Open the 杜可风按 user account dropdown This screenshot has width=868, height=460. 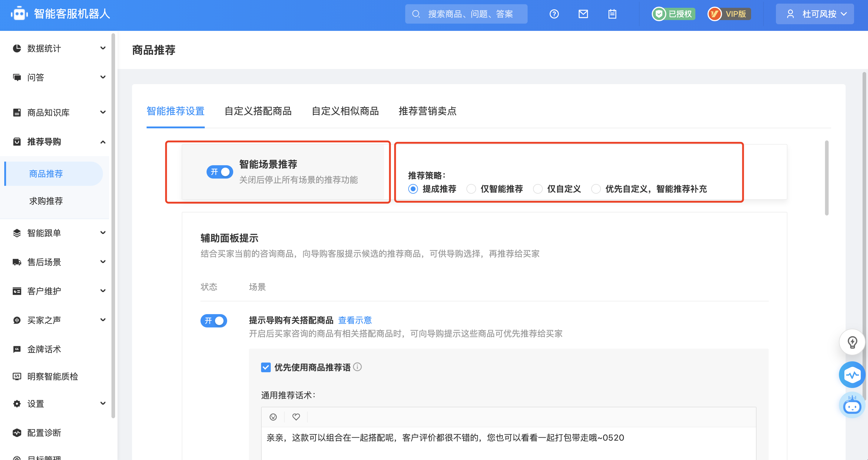[815, 14]
